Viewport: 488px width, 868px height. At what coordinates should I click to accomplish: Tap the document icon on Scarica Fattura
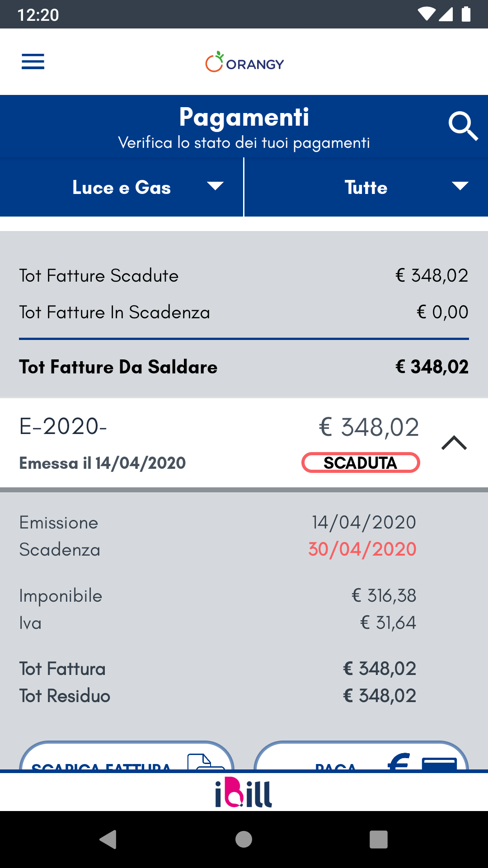pyautogui.click(x=206, y=762)
